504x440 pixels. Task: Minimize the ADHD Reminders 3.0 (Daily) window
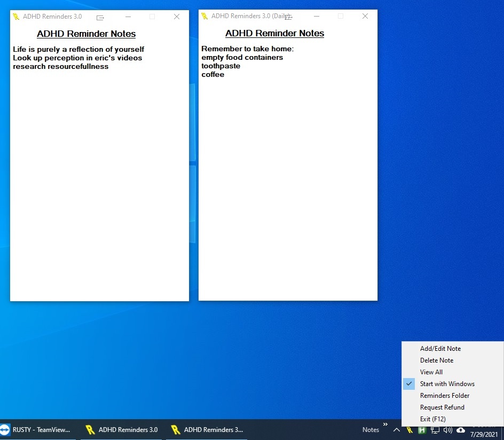point(317,15)
